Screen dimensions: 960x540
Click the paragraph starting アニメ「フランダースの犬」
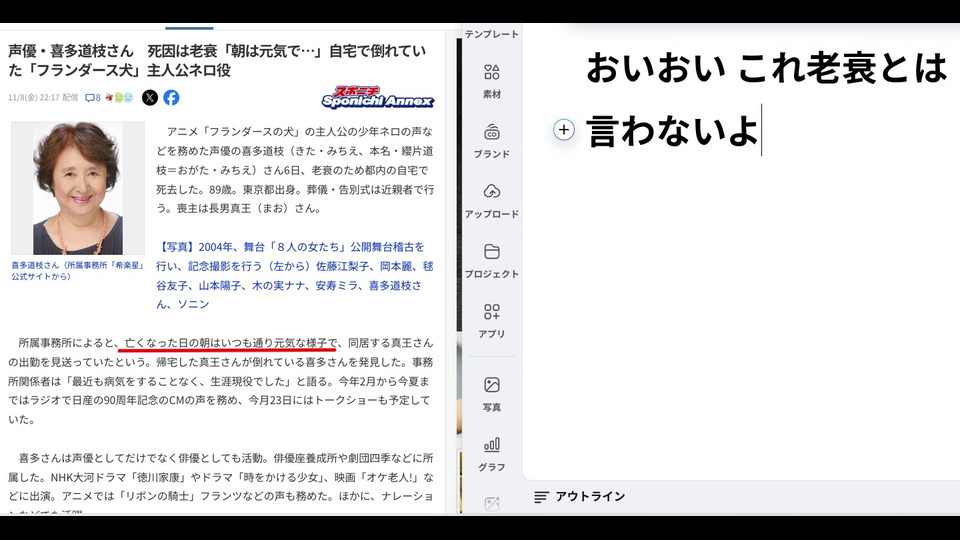tap(295, 170)
